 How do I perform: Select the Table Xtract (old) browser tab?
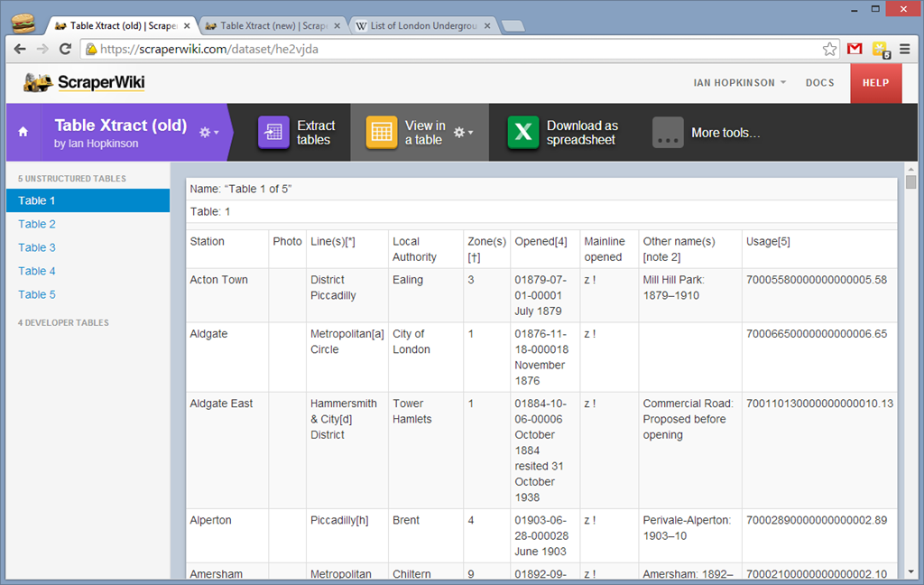123,26
